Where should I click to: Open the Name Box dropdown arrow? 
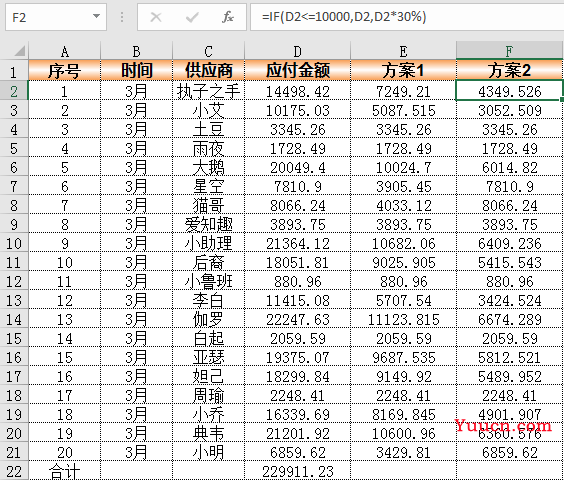(96, 16)
